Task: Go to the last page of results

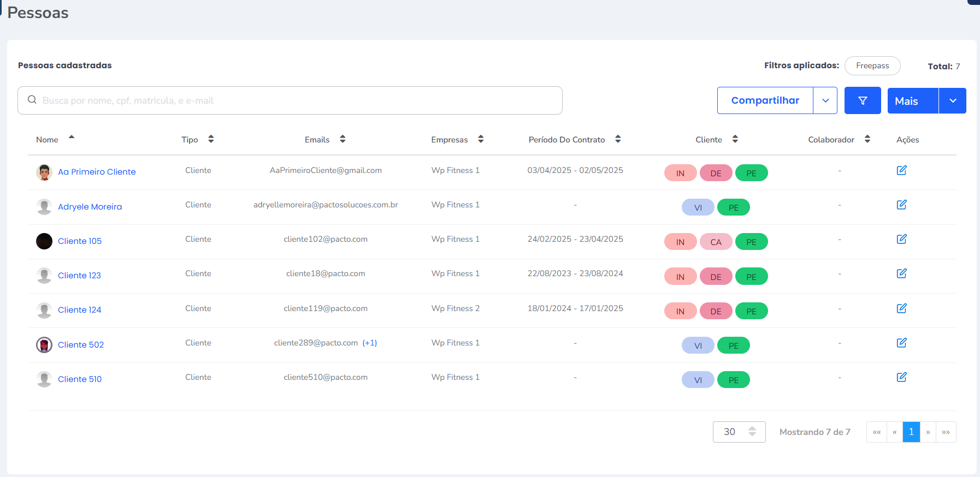Action: click(x=946, y=432)
